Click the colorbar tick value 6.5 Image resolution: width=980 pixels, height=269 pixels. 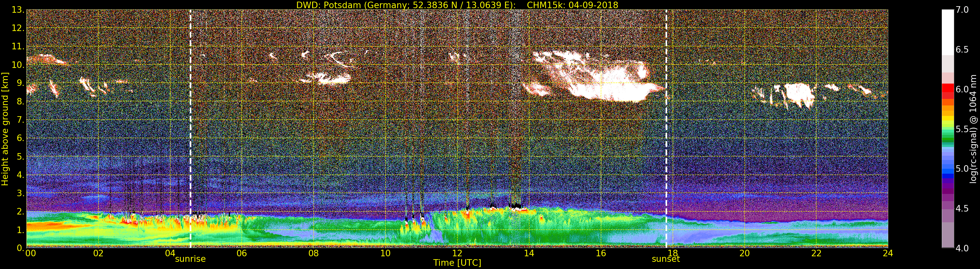962,50
